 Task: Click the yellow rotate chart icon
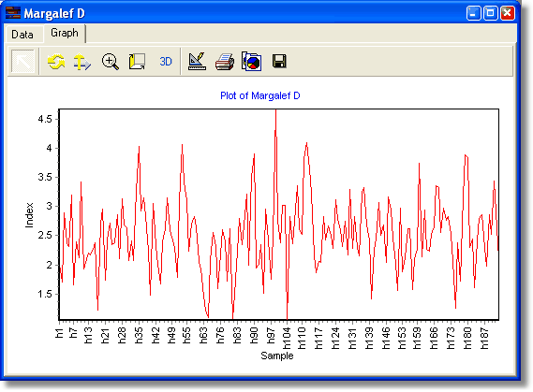56,62
